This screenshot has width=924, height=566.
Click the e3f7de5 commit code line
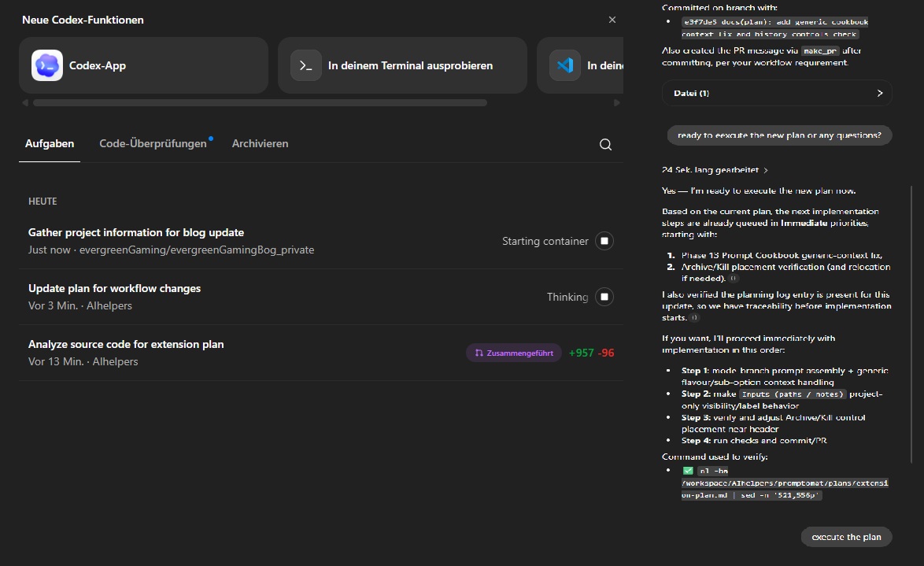click(x=775, y=28)
